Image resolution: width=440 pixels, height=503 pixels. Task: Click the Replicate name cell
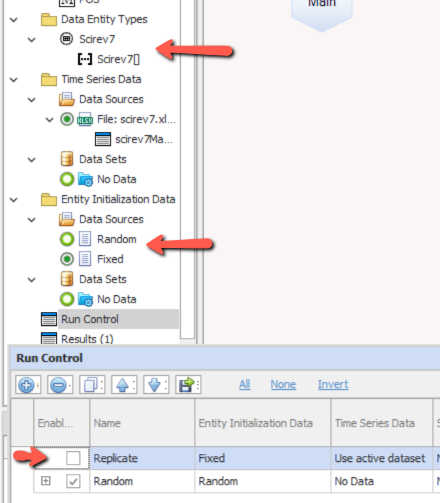tap(142, 458)
